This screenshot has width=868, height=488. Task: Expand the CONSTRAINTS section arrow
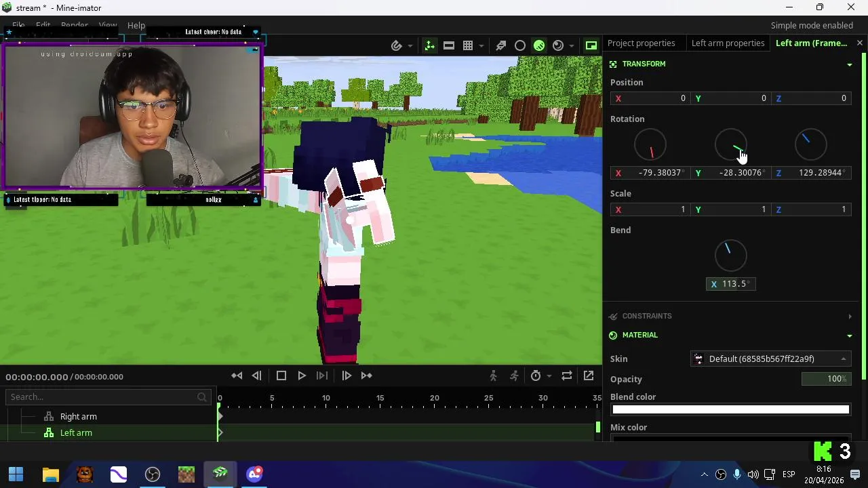point(850,317)
